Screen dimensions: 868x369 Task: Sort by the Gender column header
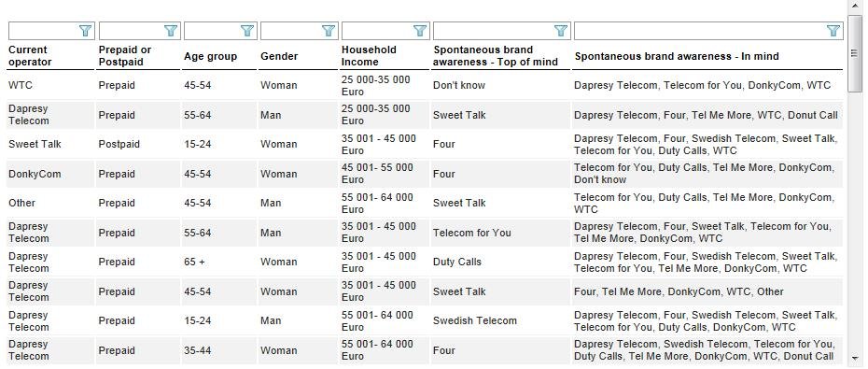tap(279, 56)
